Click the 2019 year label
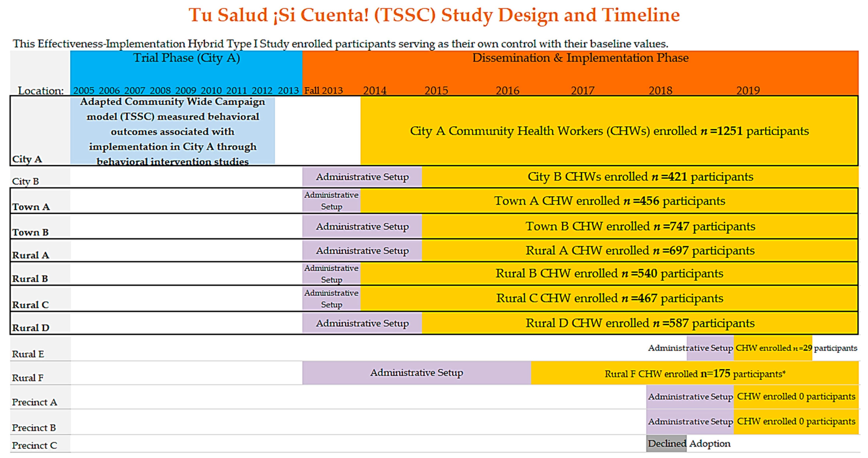 (748, 90)
